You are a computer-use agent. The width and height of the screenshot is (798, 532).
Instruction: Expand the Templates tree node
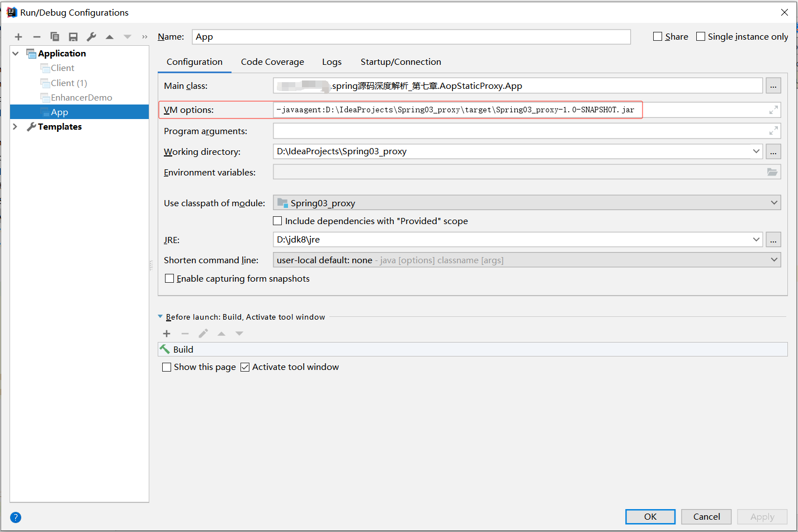(15, 127)
